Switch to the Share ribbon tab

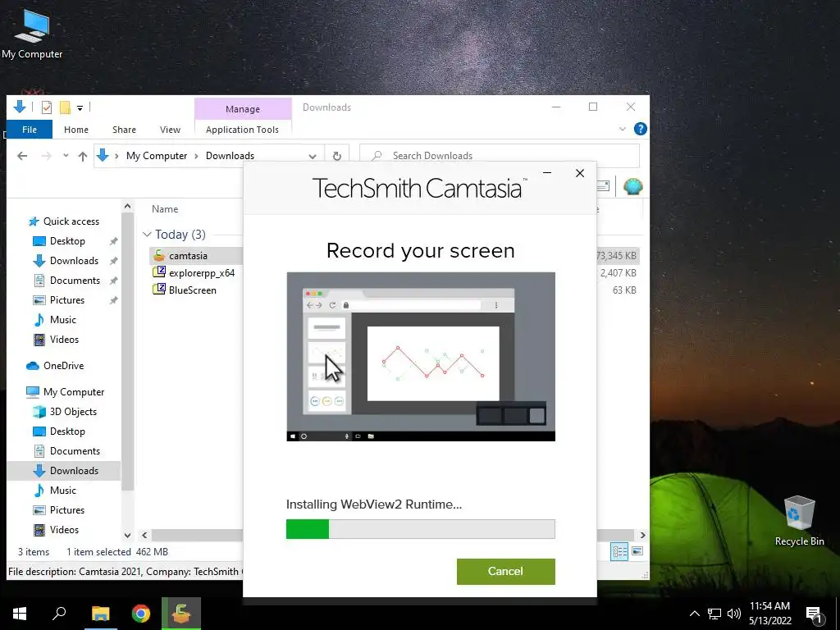coord(125,130)
